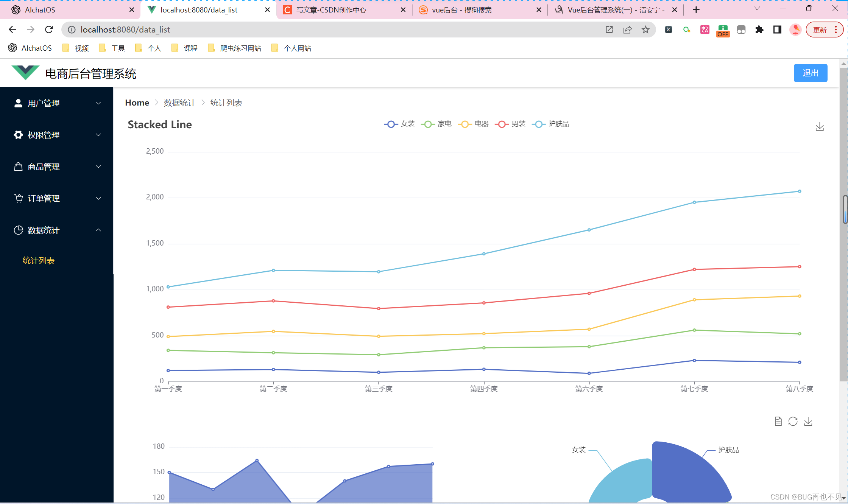848x504 pixels.
Task: Click the cart icon beside 订单管理
Action: pos(18,198)
